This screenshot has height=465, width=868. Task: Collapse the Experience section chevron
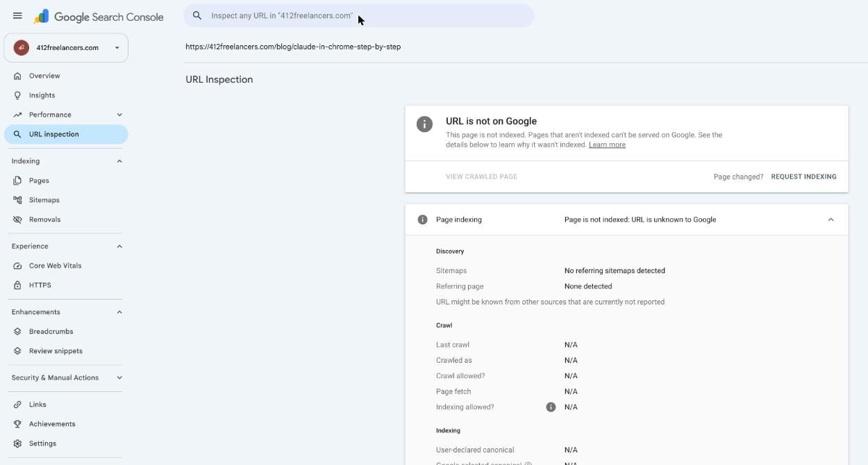119,246
